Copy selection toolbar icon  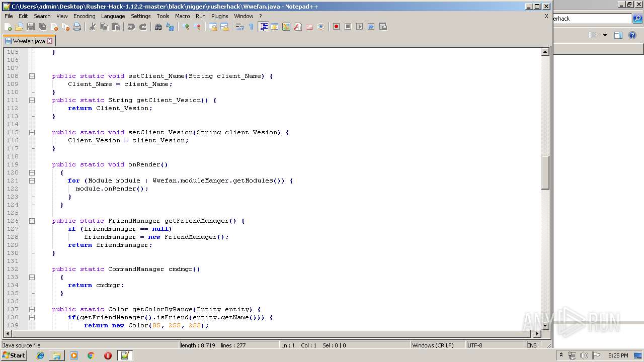(x=104, y=27)
